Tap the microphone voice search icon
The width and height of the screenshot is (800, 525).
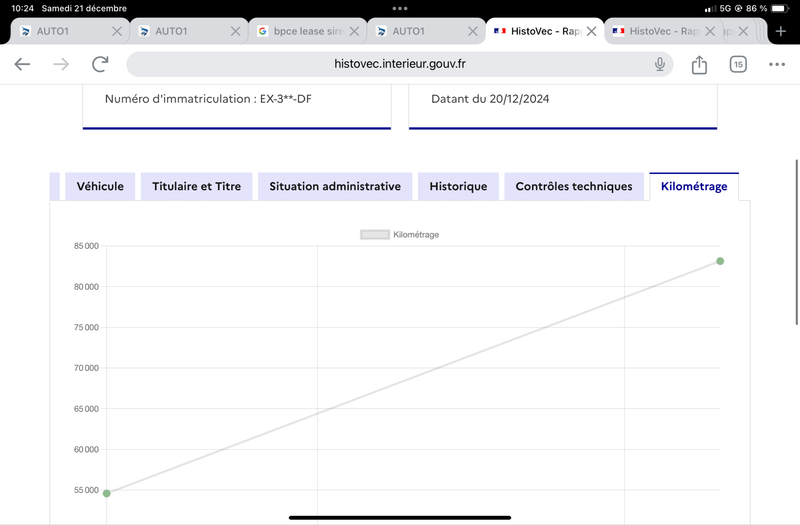[660, 64]
